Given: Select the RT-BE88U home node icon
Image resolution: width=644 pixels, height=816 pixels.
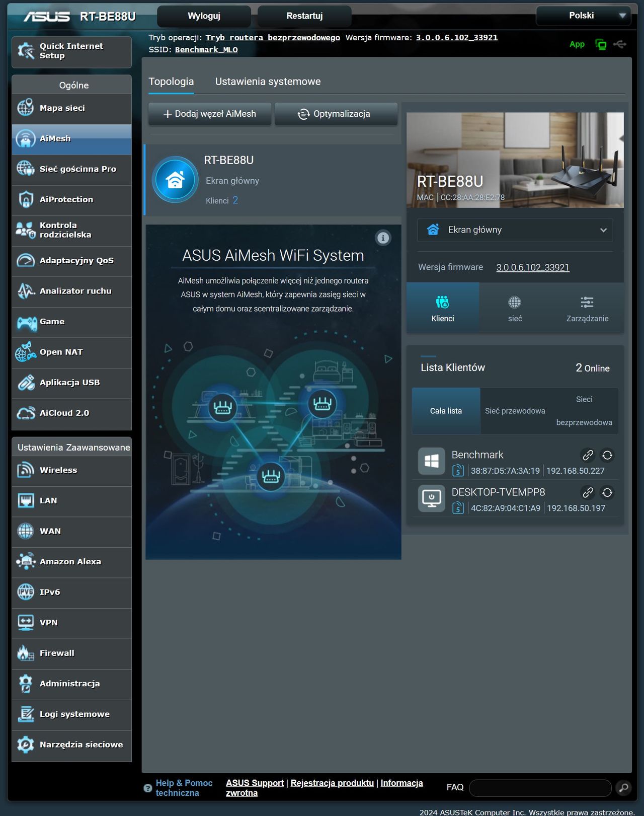Looking at the screenshot, I should coord(175,180).
